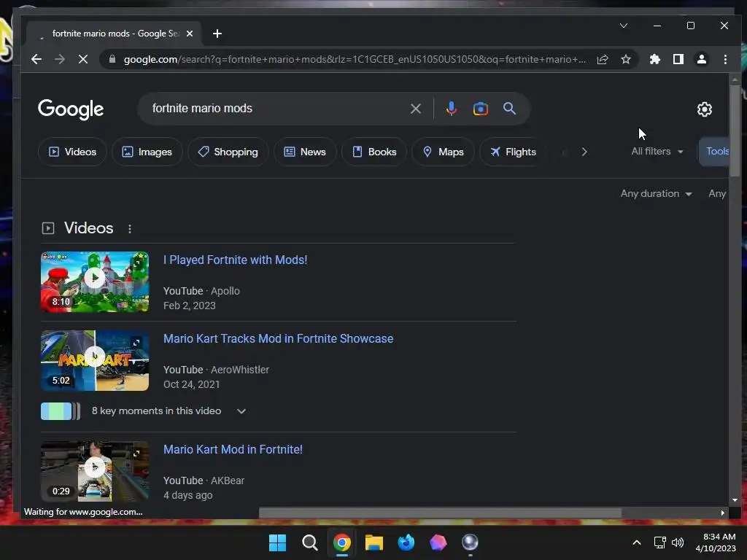Image resolution: width=747 pixels, height=560 pixels.
Task: Open File Explorer from taskbar
Action: (x=374, y=542)
